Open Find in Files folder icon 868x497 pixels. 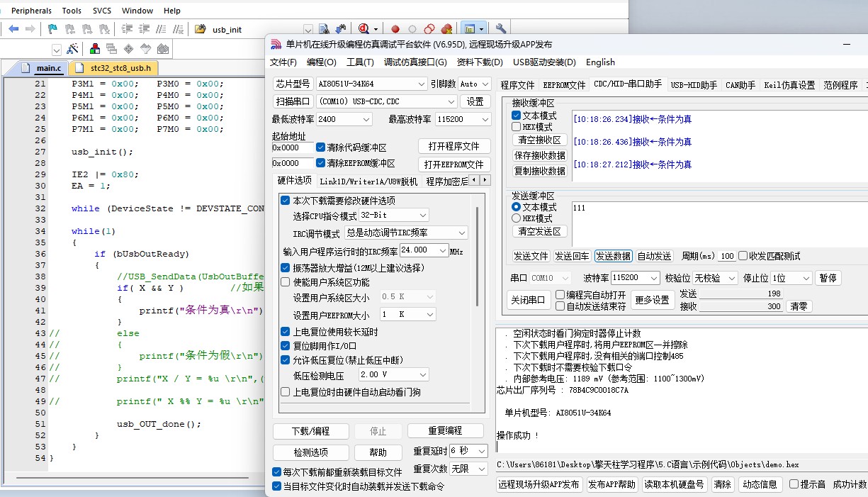[x=201, y=29]
